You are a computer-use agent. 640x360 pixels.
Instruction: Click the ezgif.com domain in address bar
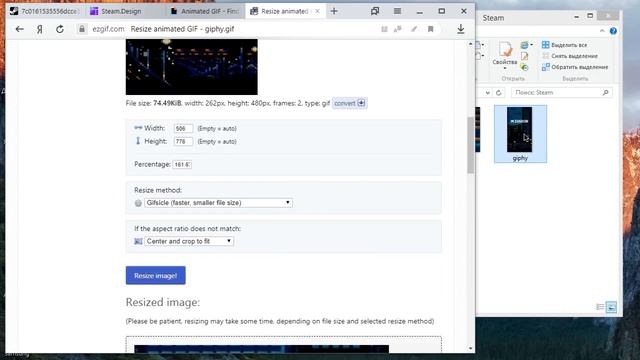[x=108, y=29]
